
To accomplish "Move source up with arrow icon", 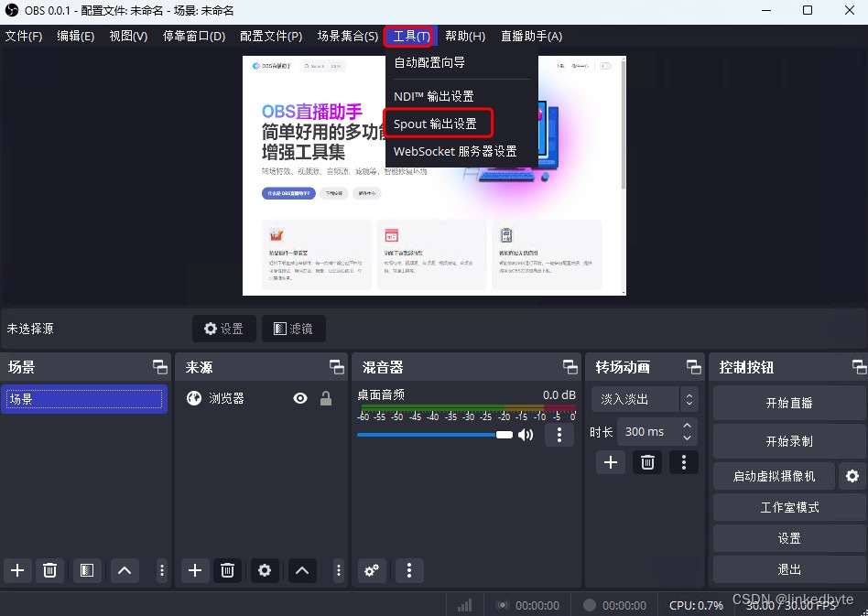I will pyautogui.click(x=302, y=570).
